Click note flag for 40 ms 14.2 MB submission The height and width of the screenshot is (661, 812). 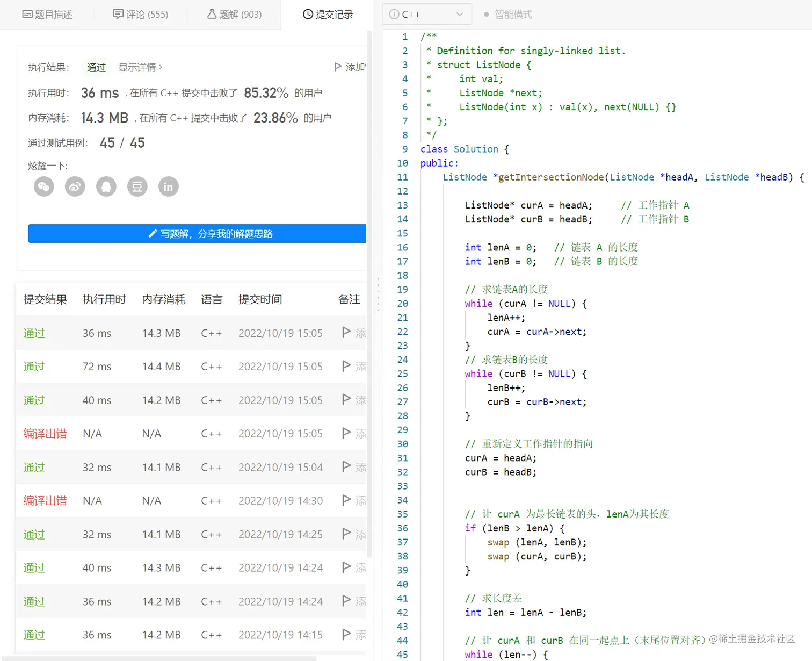346,400
